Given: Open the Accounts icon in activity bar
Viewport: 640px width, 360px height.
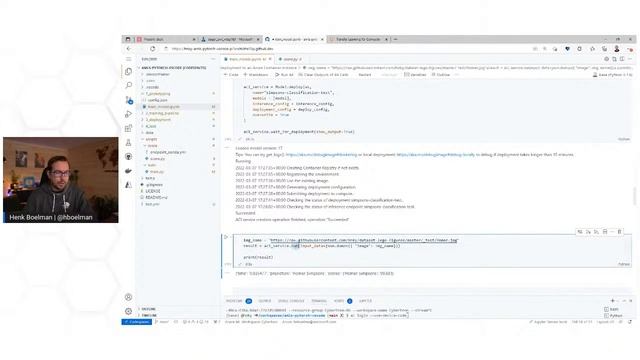Looking at the screenshot, I should click(x=129, y=298).
